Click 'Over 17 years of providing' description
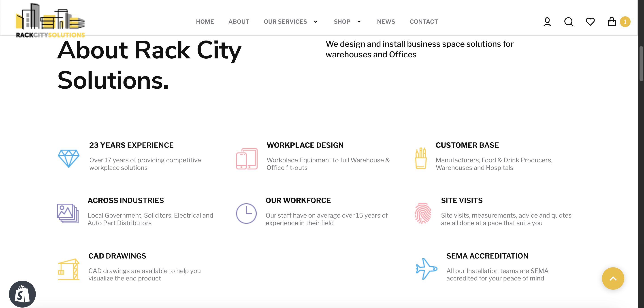The image size is (644, 308). [x=145, y=164]
